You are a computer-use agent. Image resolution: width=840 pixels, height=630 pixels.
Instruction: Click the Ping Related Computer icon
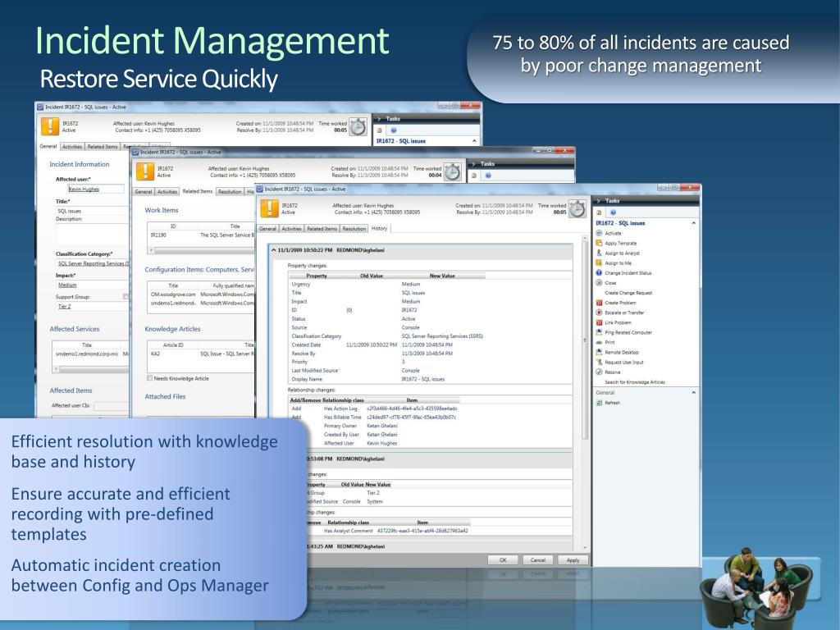pos(599,332)
